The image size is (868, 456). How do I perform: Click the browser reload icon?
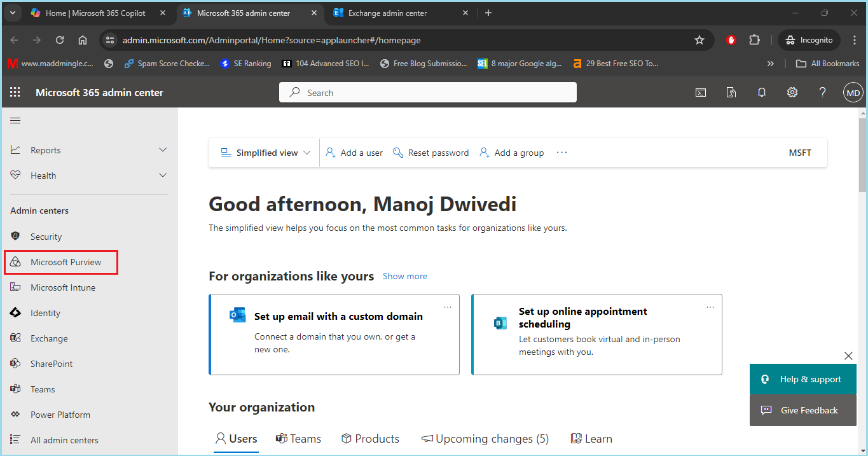[60, 40]
